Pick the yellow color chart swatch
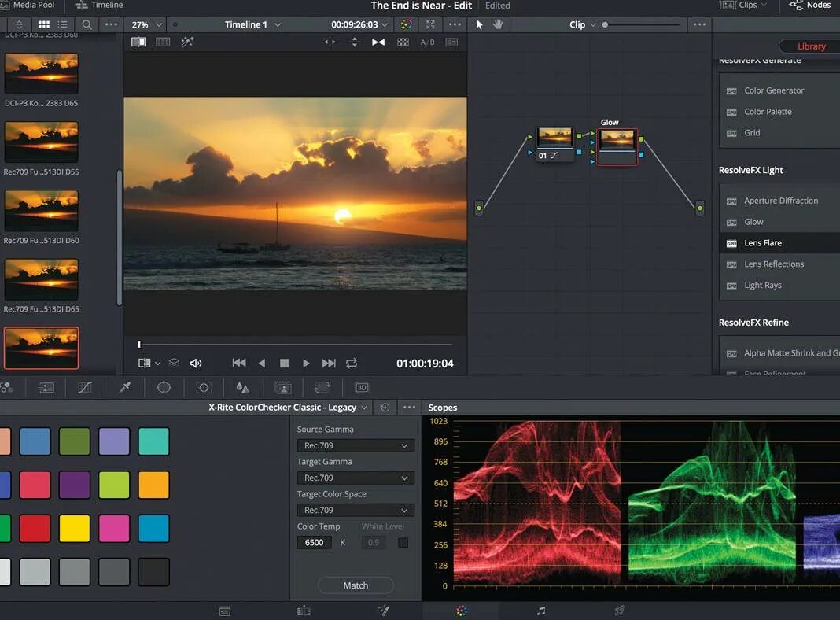The image size is (840, 620). coord(75,529)
